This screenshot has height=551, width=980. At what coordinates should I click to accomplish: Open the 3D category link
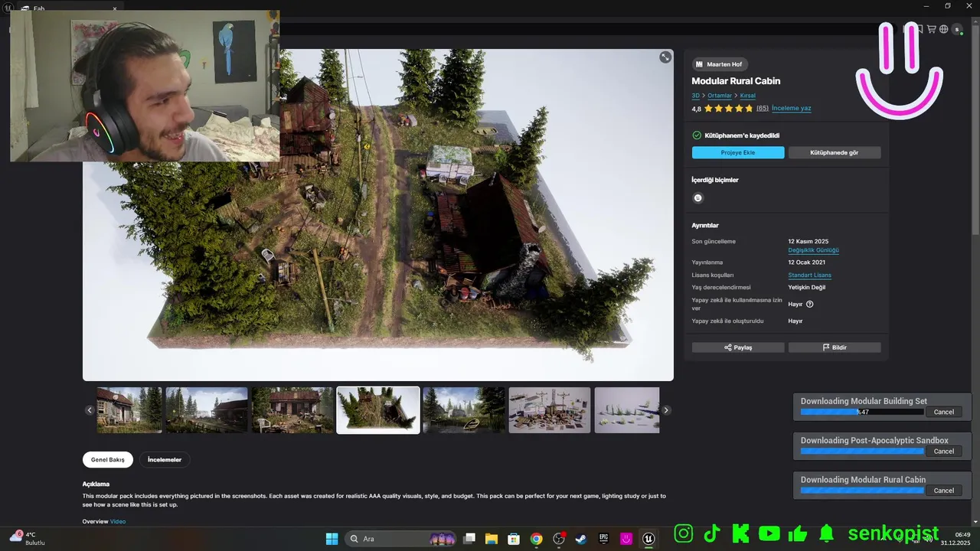[x=696, y=96]
